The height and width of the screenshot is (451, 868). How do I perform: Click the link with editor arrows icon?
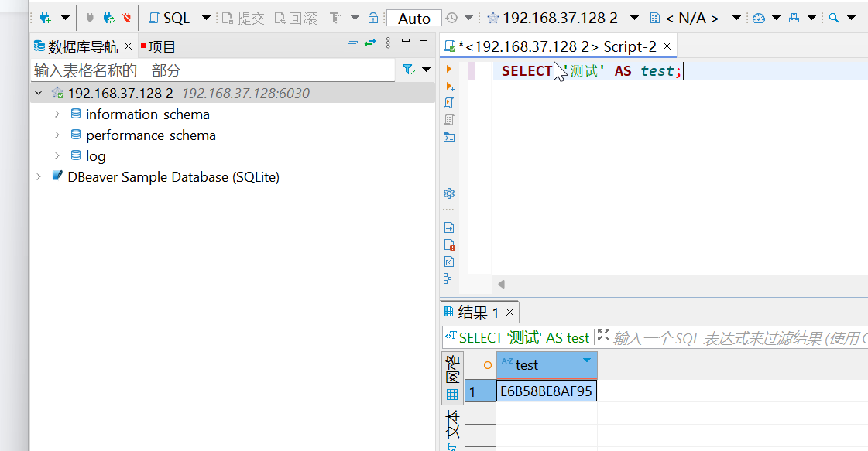pyautogui.click(x=370, y=43)
